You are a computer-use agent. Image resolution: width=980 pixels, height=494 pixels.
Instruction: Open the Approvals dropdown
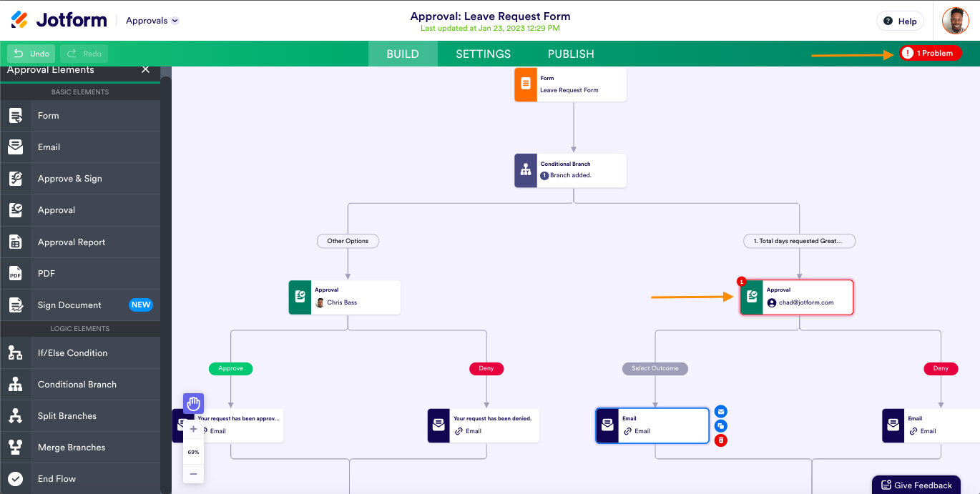click(152, 21)
